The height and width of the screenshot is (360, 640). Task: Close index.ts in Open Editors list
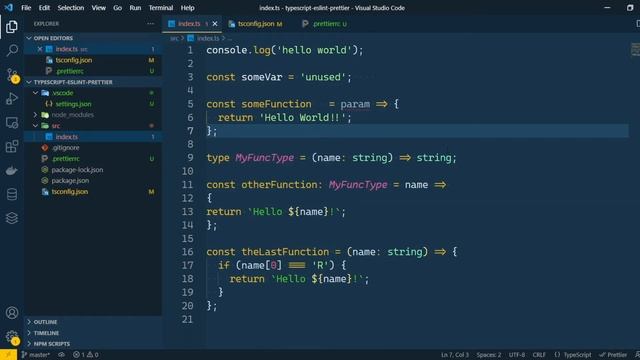click(40, 49)
